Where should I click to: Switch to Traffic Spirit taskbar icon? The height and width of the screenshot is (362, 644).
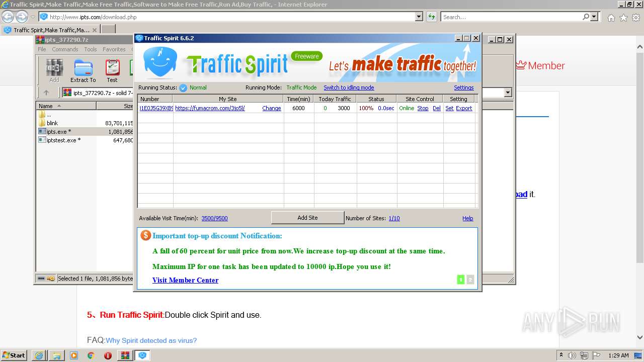pos(142,355)
